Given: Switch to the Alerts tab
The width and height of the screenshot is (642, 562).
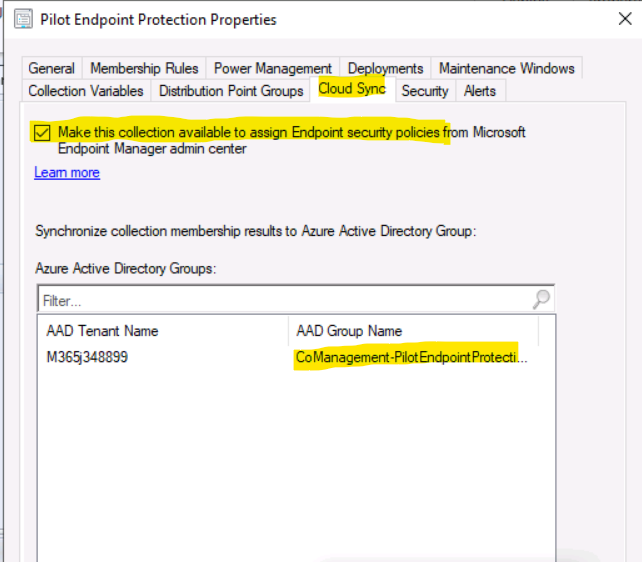Looking at the screenshot, I should [x=480, y=90].
